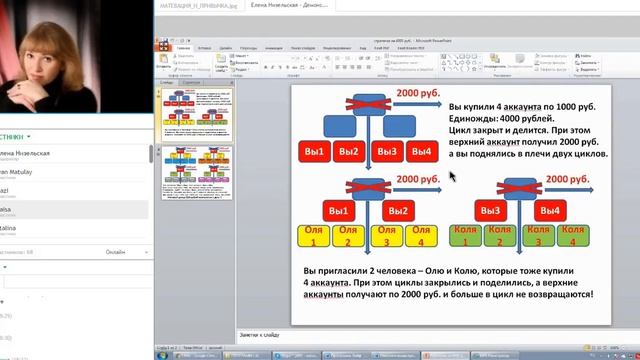Expand the shapes gallery More arrow
Image resolution: width=640 pixels, height=360 pixels.
pyautogui.click(x=480, y=69)
